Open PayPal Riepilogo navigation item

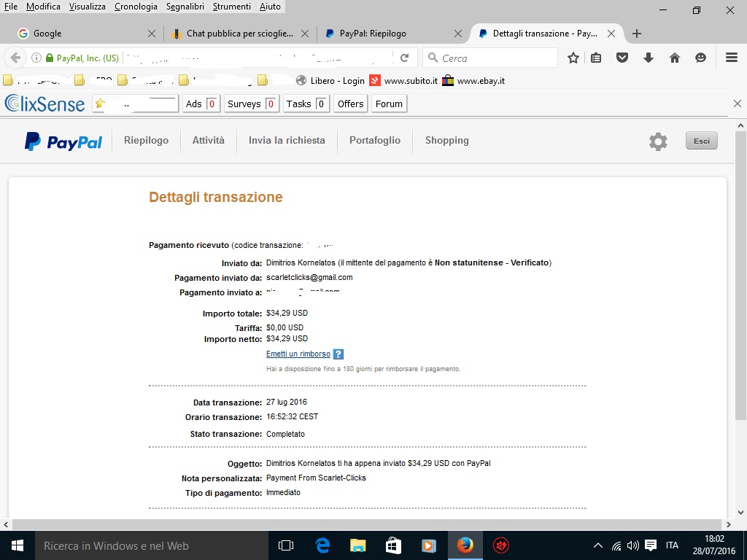tap(146, 141)
